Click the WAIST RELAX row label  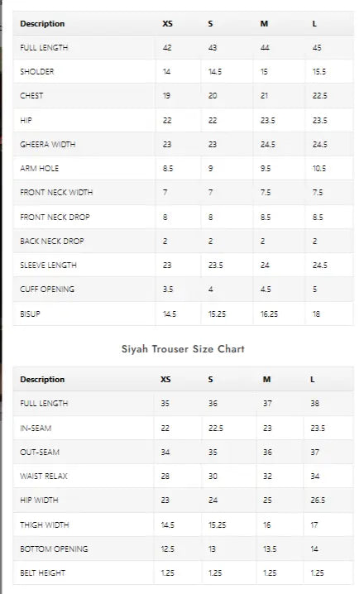pyautogui.click(x=44, y=476)
